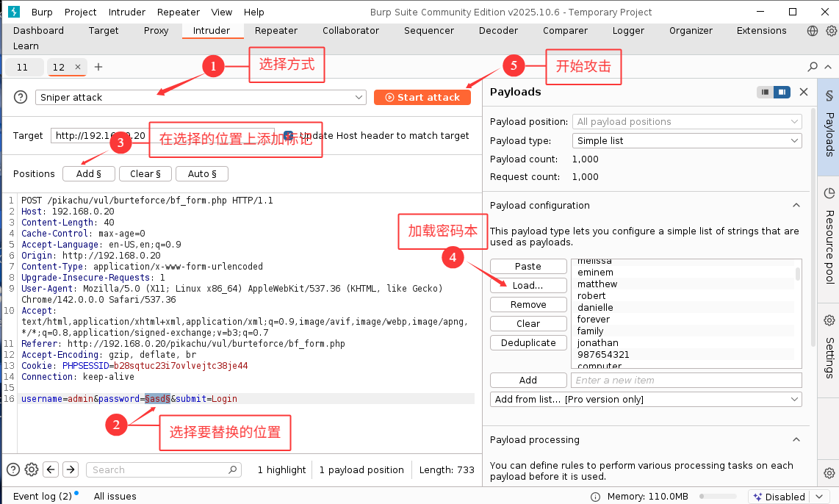Image resolution: width=839 pixels, height=504 pixels.
Task: Switch to the Dashboard tab
Action: click(38, 31)
